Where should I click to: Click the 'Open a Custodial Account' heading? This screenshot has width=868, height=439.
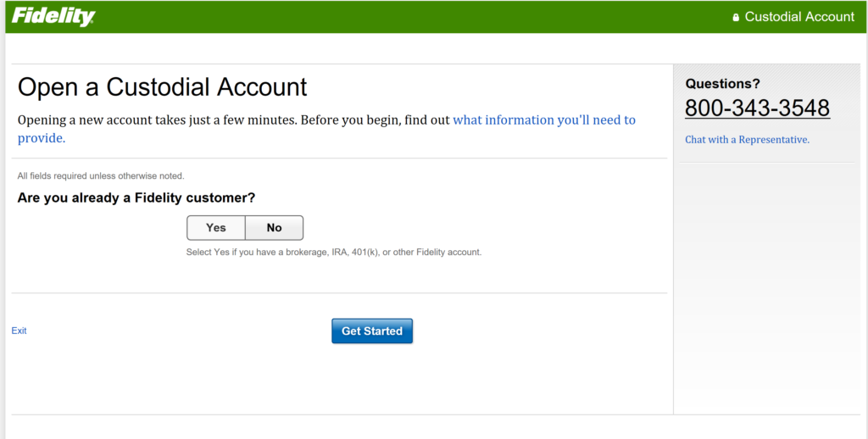[162, 87]
